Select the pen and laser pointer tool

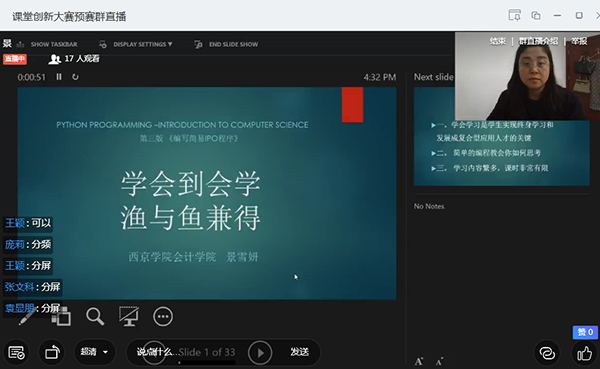click(26, 317)
